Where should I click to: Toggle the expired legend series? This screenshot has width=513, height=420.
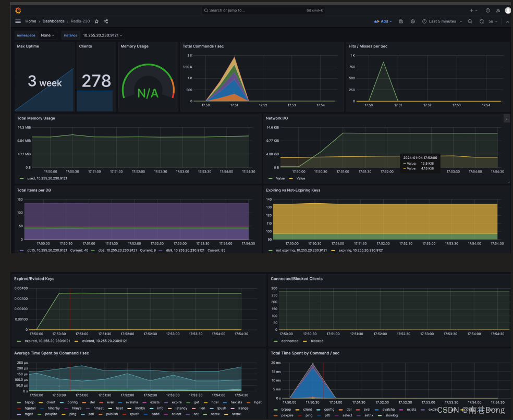coord(47,341)
